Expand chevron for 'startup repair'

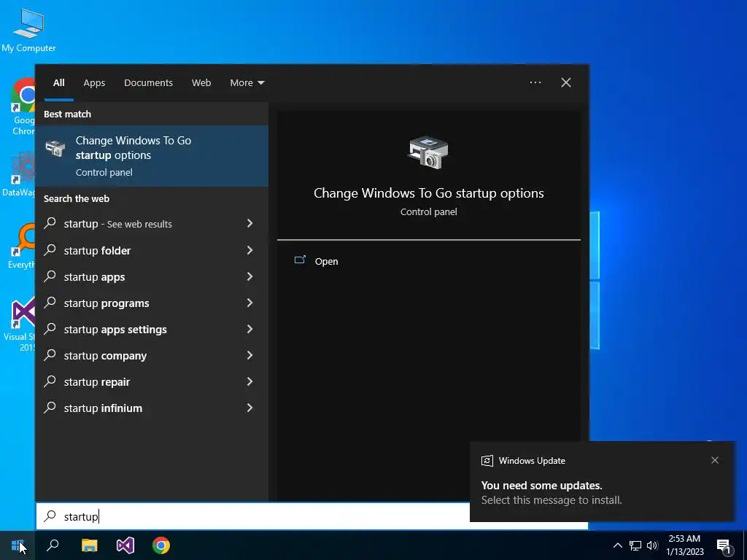(249, 381)
